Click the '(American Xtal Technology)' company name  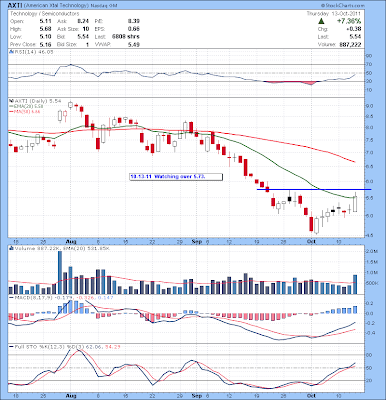56,6
